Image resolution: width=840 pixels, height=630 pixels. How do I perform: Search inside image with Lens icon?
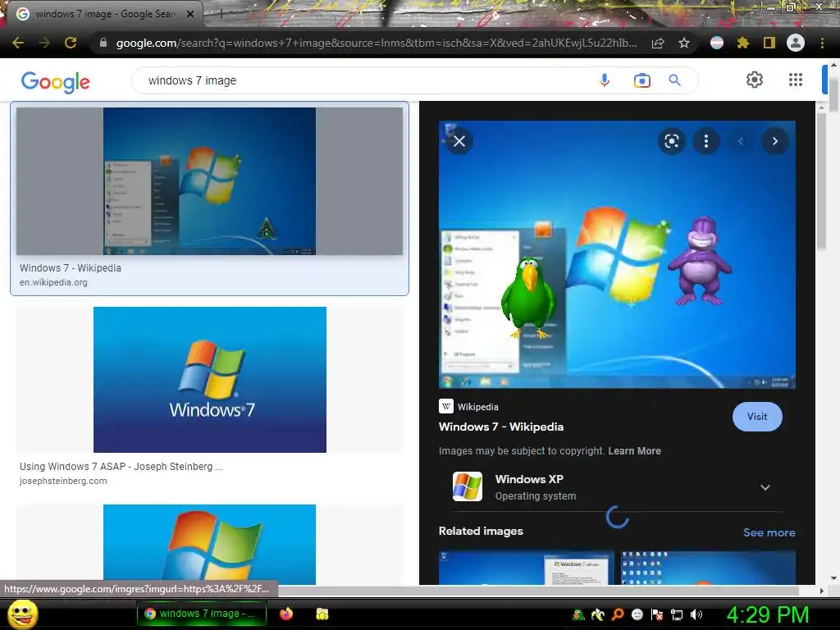pos(671,141)
